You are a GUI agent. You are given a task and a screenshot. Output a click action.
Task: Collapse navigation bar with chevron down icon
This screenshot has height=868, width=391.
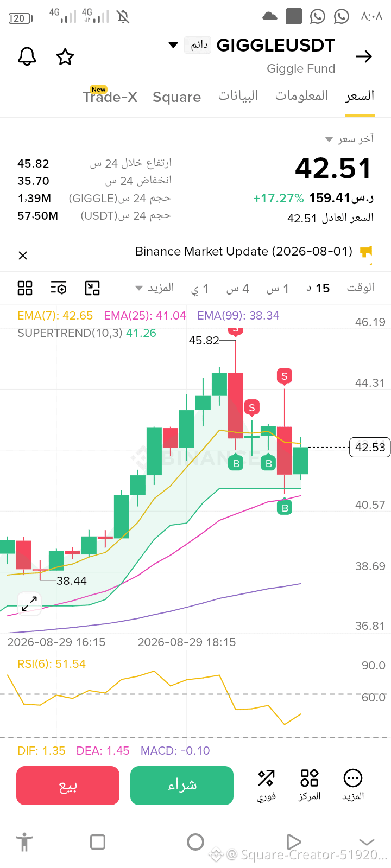coord(367,842)
